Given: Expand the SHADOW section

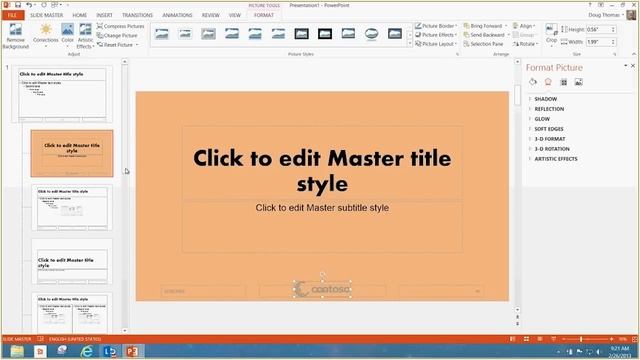Looking at the screenshot, I should (x=545, y=99).
